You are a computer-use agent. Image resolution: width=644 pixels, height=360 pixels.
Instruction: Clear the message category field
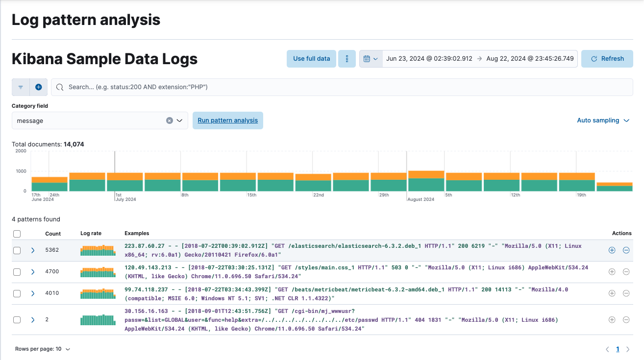pyautogui.click(x=169, y=120)
